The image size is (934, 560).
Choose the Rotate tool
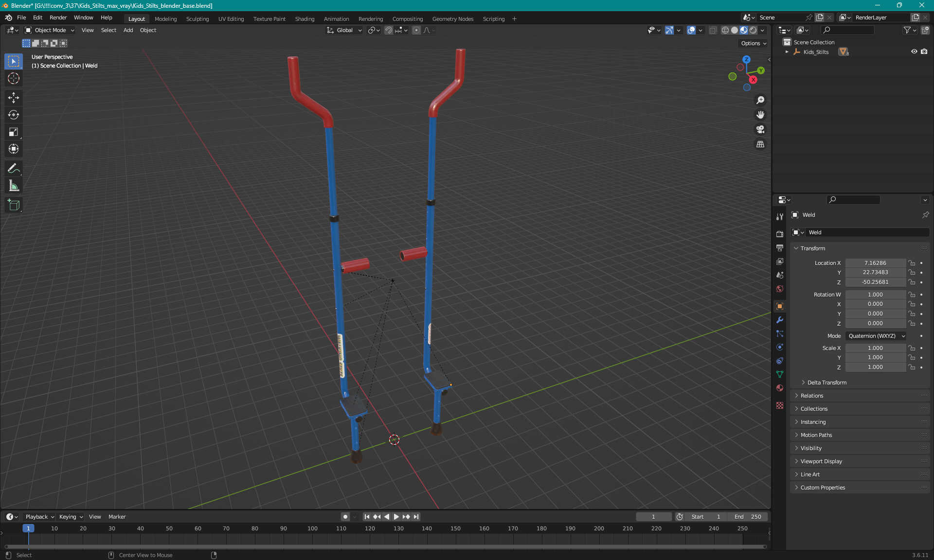point(14,115)
